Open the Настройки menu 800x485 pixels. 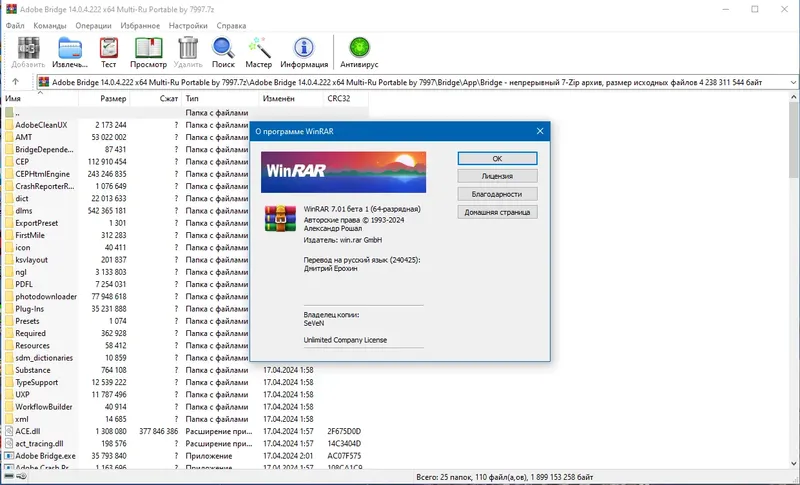click(x=188, y=25)
